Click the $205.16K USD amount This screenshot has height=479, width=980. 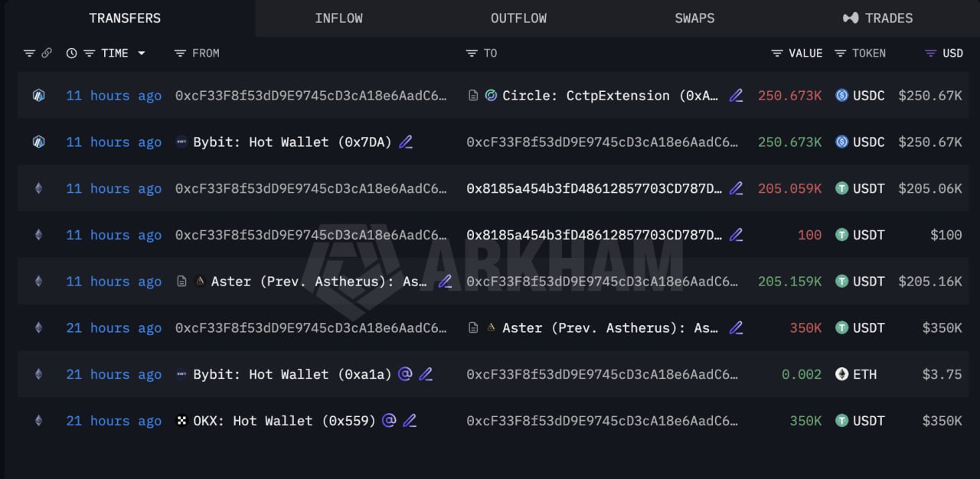click(929, 281)
